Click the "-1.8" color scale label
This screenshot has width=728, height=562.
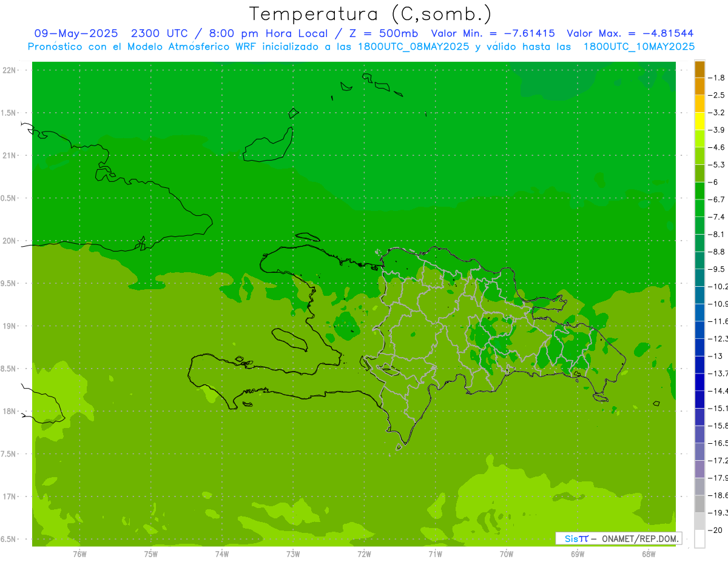pyautogui.click(x=717, y=78)
